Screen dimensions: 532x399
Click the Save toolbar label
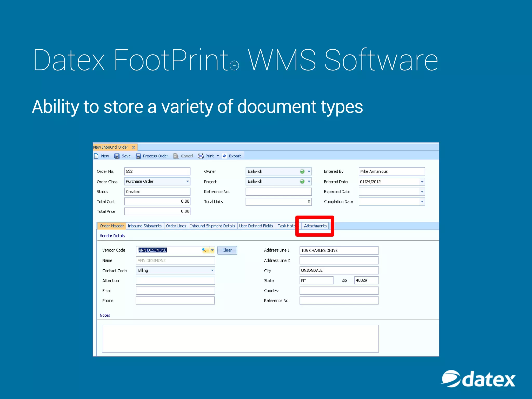[126, 156]
